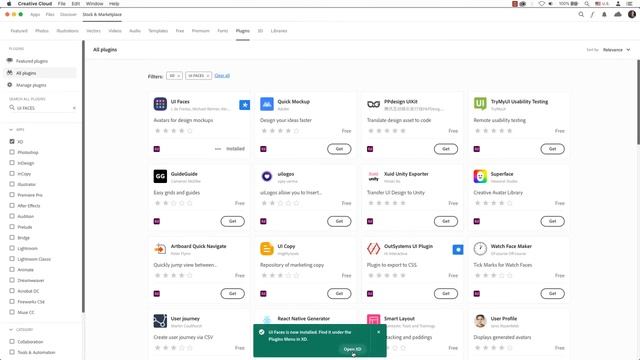
Task: Check the Lightroom app filter
Action: pyautogui.click(x=12, y=248)
